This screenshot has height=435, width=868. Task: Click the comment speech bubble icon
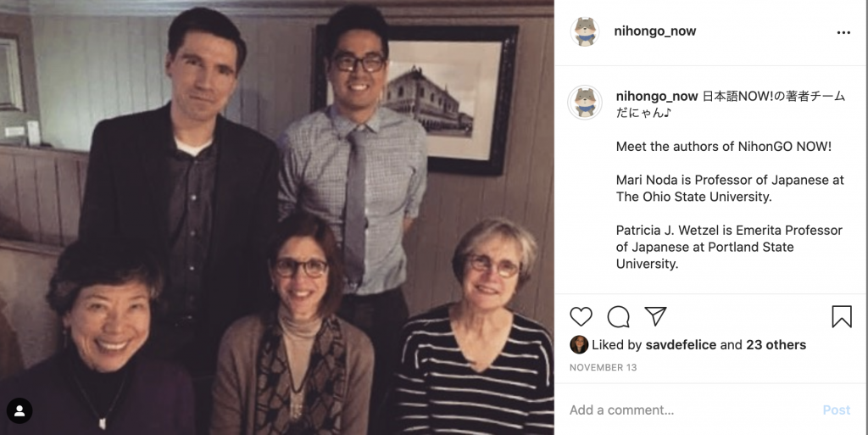pyautogui.click(x=618, y=316)
